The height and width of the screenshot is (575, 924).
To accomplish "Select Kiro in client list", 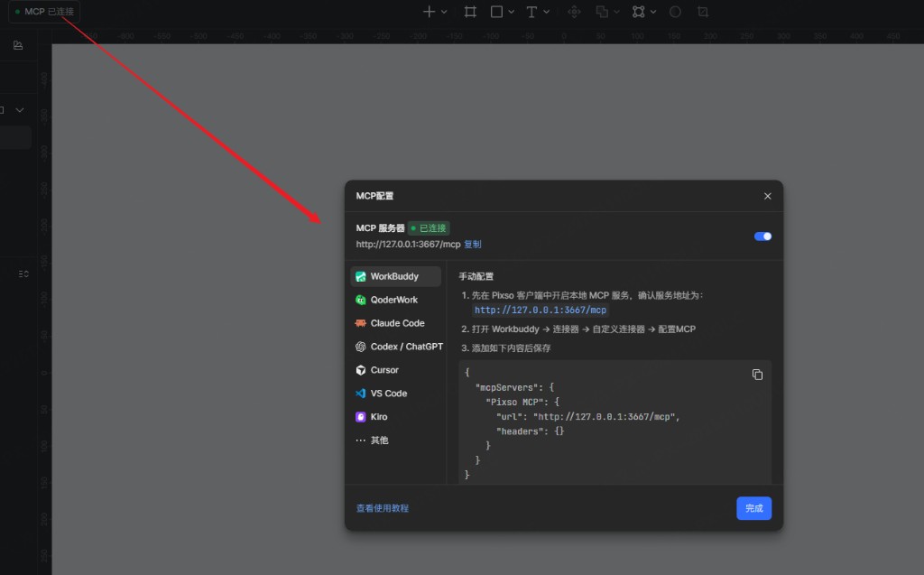I will [395, 417].
